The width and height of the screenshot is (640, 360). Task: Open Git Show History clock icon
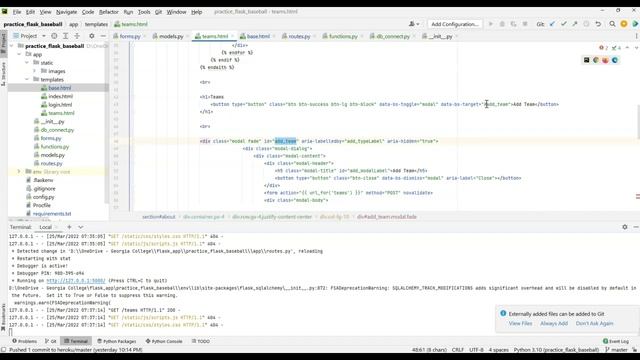[x=586, y=24]
